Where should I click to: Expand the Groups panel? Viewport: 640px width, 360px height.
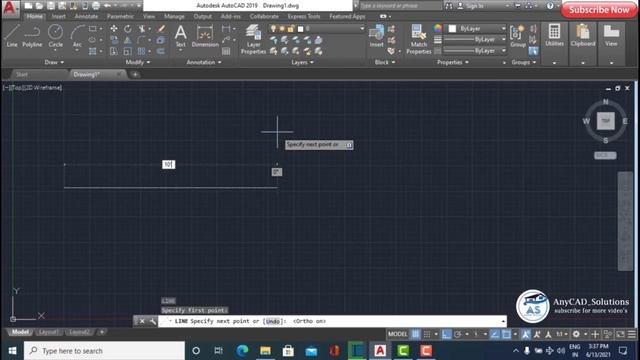coord(524,62)
